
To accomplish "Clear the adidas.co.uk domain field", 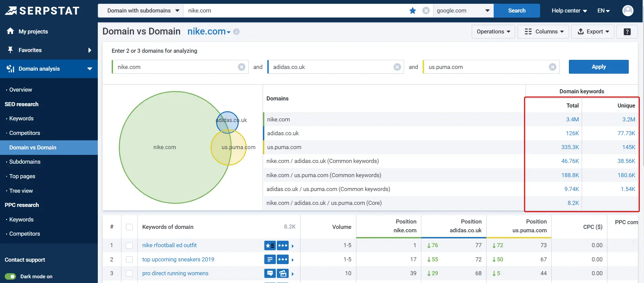I will point(397,67).
